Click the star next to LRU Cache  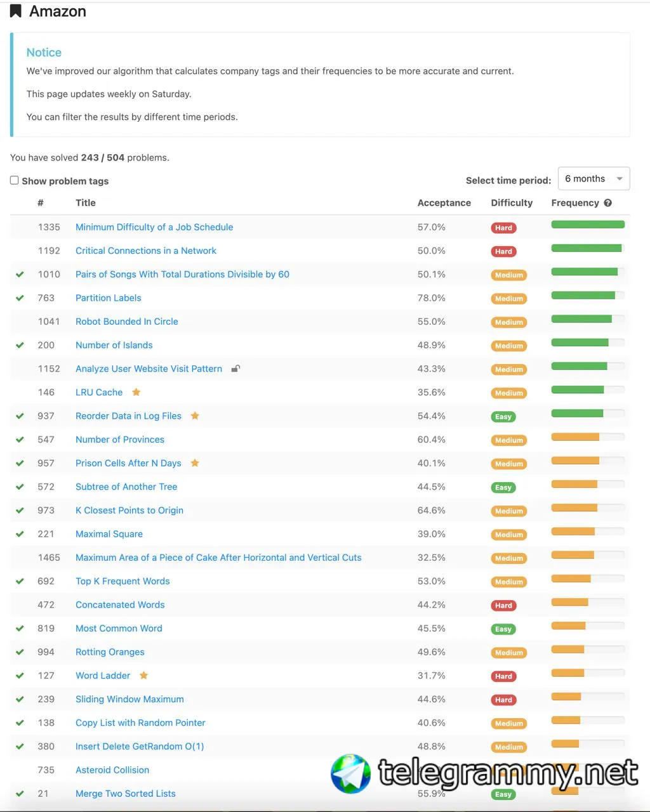(x=136, y=392)
